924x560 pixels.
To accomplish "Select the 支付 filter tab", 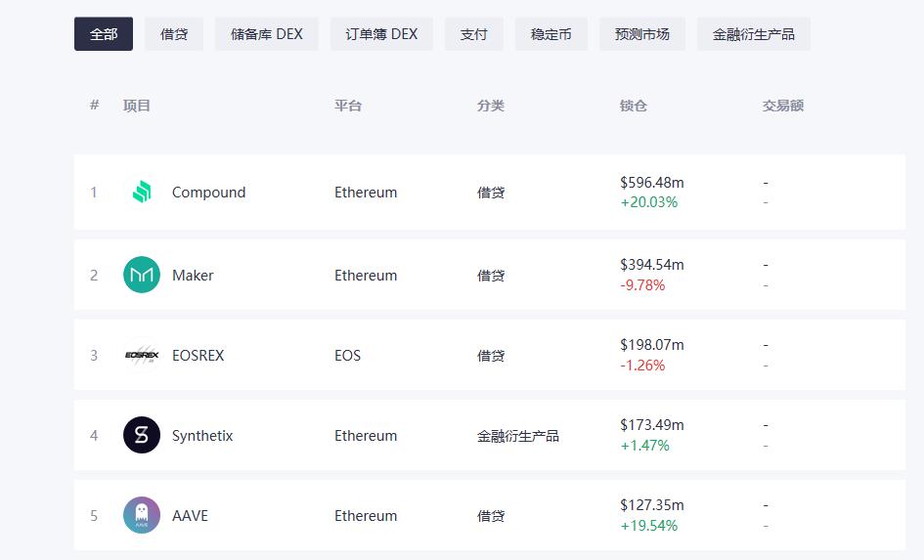I will 474,34.
